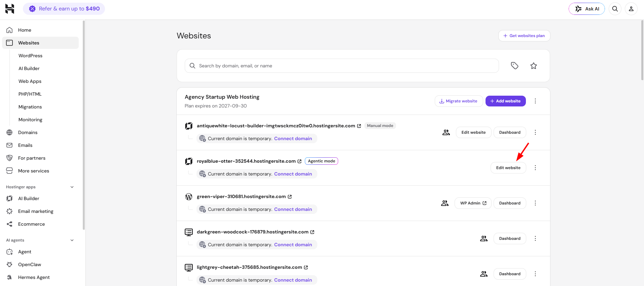Screen dimensions: 644x286
Task: Click Refer & earn up to $490 banner
Action: click(x=64, y=9)
